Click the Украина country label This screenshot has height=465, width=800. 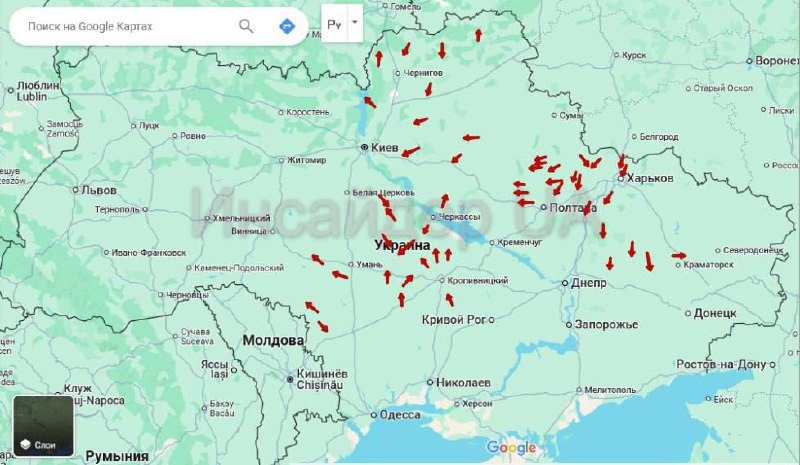pyautogui.click(x=402, y=245)
